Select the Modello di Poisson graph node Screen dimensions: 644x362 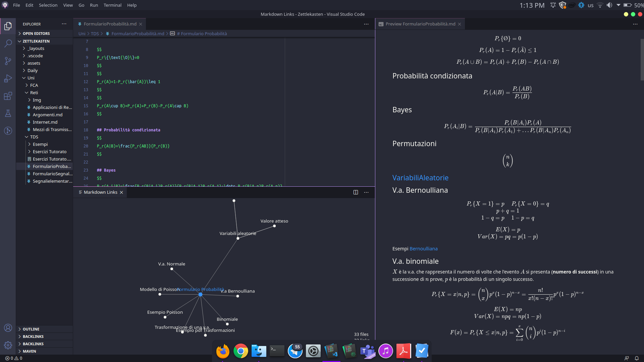click(160, 294)
